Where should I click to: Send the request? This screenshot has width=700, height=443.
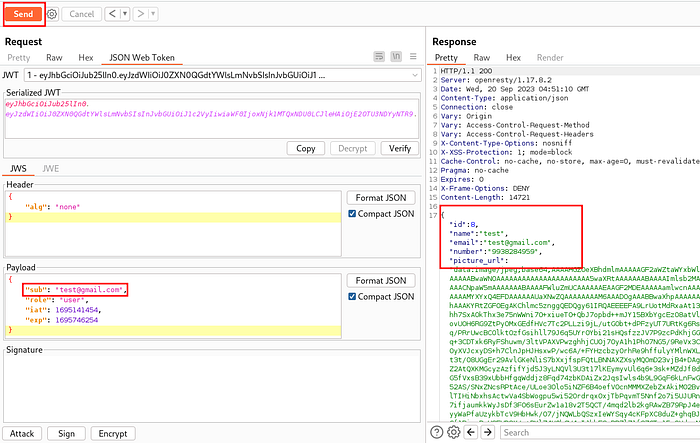(x=23, y=14)
